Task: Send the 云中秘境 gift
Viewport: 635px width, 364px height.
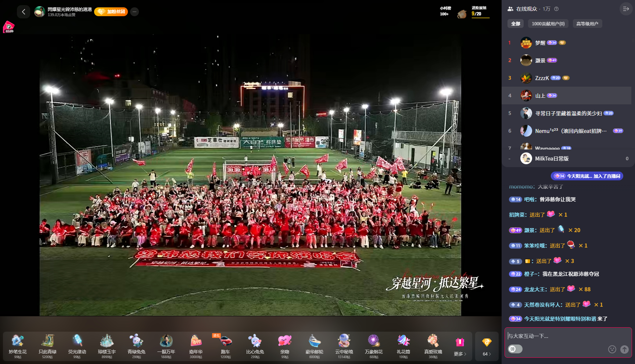Action: coord(344,346)
